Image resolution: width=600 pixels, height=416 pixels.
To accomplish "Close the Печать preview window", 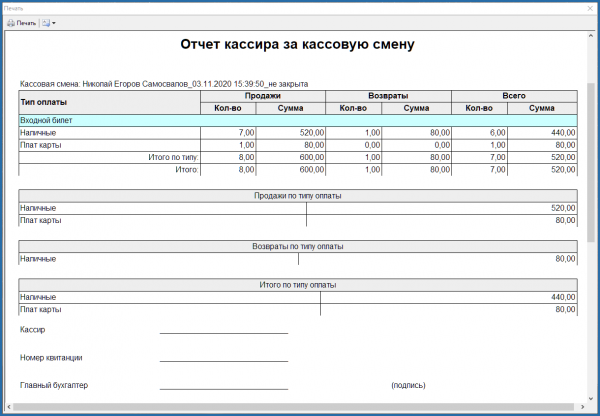I will tap(588, 7).
